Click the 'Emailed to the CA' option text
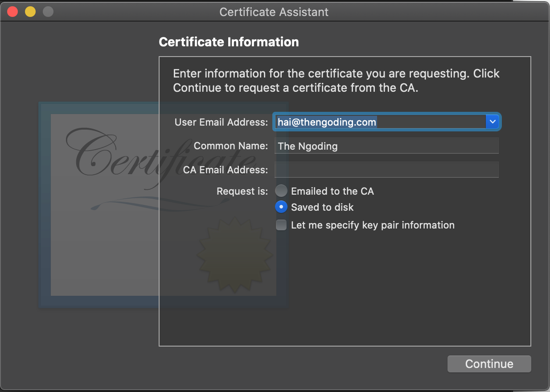 click(332, 191)
